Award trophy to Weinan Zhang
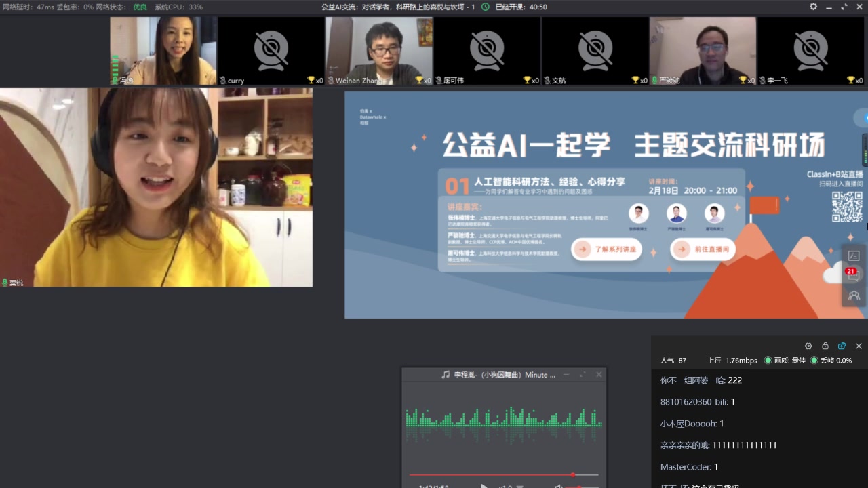 [418, 80]
